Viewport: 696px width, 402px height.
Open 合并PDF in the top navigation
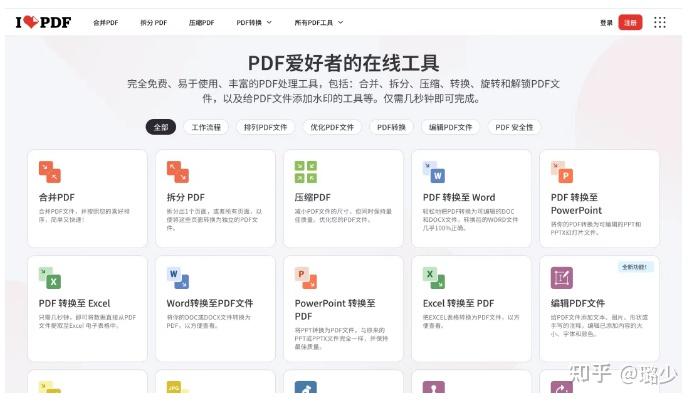(106, 23)
